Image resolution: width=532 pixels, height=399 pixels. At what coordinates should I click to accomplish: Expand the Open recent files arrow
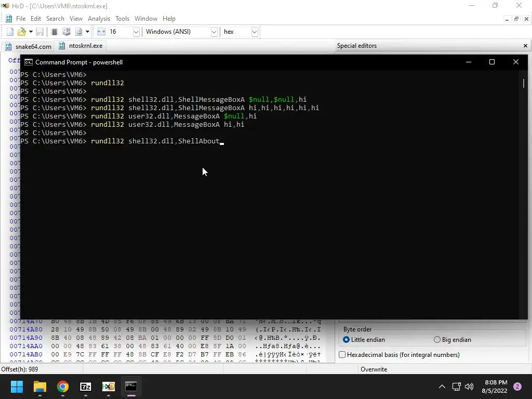(31, 32)
